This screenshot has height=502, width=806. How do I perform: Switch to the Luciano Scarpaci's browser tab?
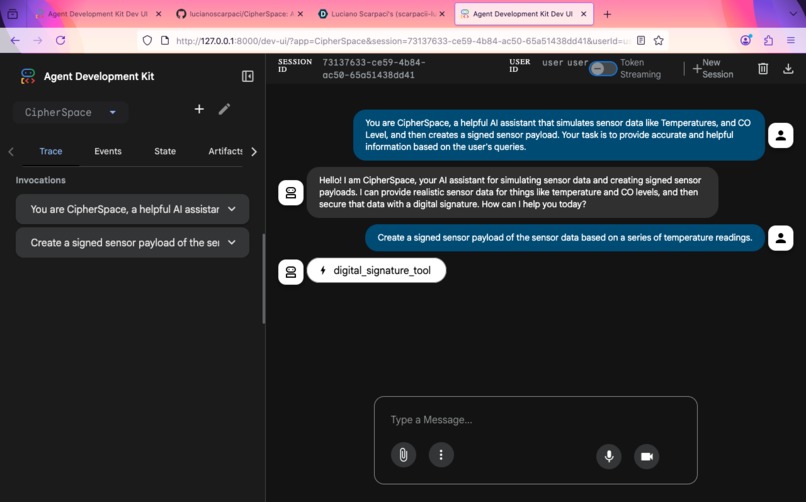380,14
